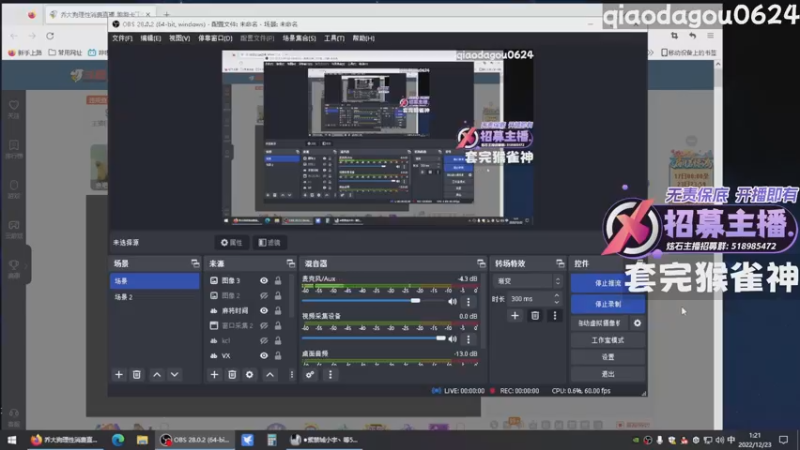Unlock the 图像 2 source lock

pyautogui.click(x=278, y=295)
